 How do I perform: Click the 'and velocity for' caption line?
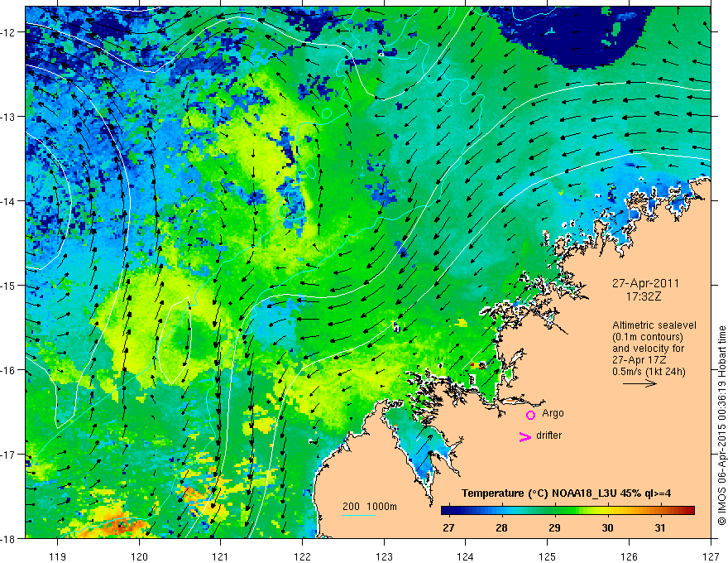(x=648, y=349)
